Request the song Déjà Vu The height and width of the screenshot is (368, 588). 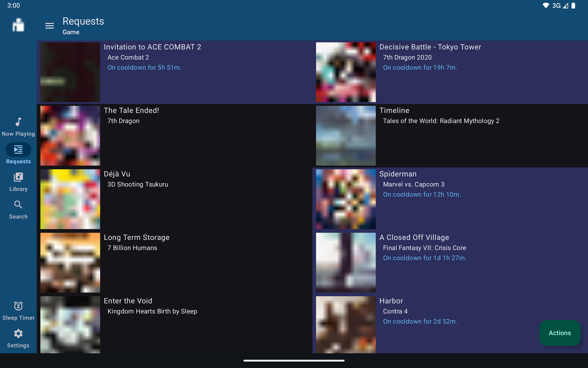click(117, 174)
